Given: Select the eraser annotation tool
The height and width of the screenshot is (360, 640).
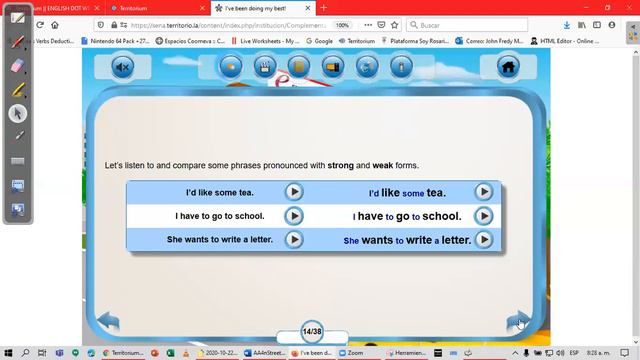Looking at the screenshot, I should coord(17,66).
